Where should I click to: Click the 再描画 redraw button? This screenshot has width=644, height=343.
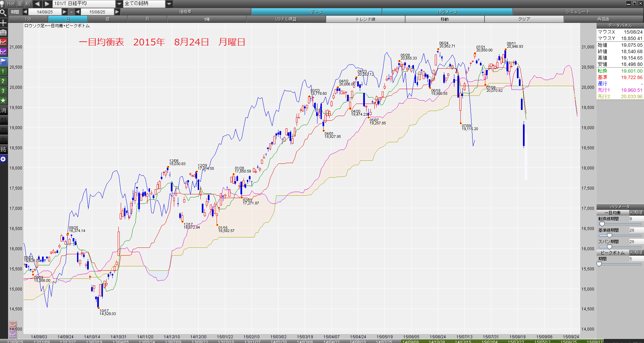click(604, 19)
